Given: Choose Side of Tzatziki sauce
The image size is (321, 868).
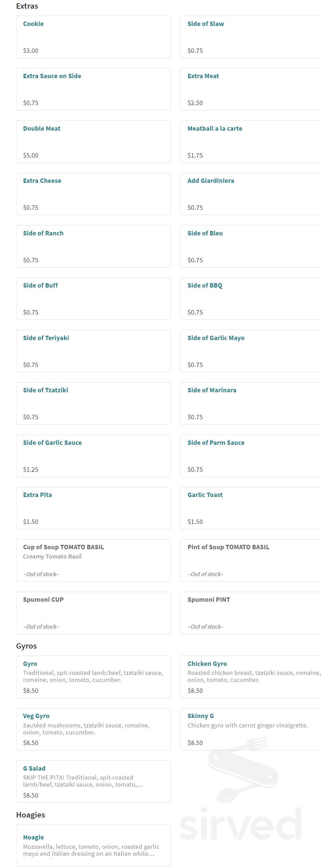Looking at the screenshot, I should coord(93,403).
